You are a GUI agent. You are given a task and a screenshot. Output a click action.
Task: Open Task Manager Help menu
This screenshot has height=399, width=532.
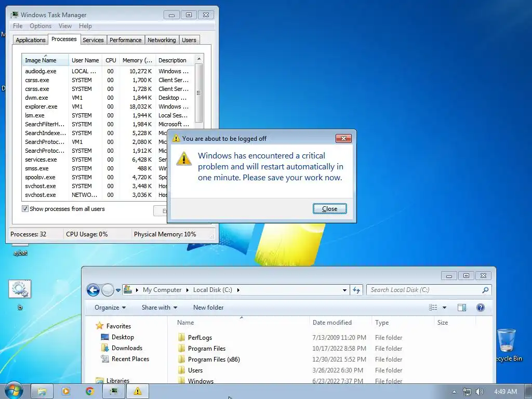click(85, 26)
